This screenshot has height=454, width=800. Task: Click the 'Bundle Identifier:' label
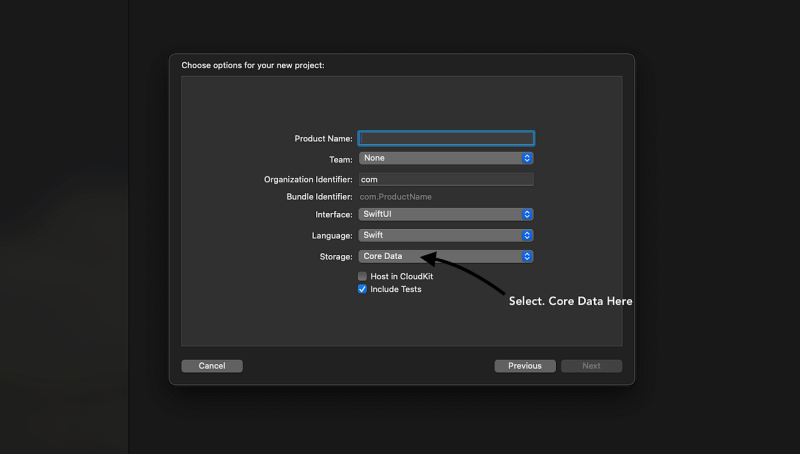coord(319,197)
